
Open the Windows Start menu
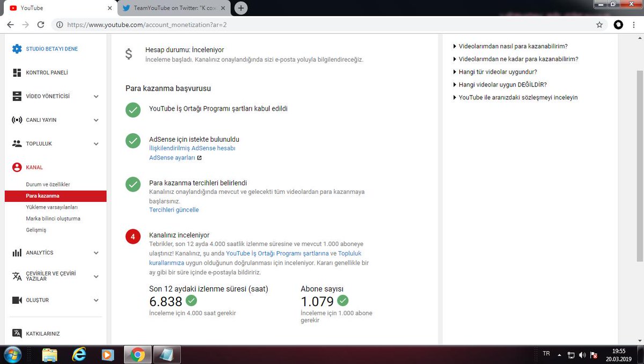click(12, 354)
